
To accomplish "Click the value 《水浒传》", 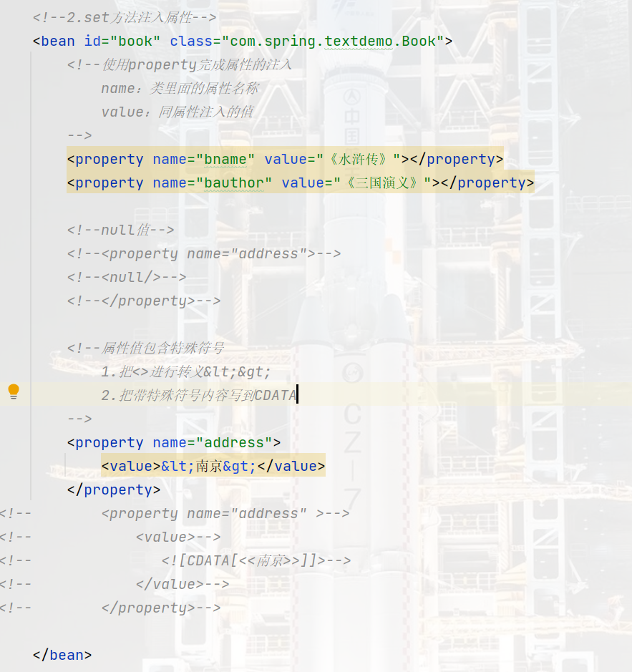I will click(359, 160).
